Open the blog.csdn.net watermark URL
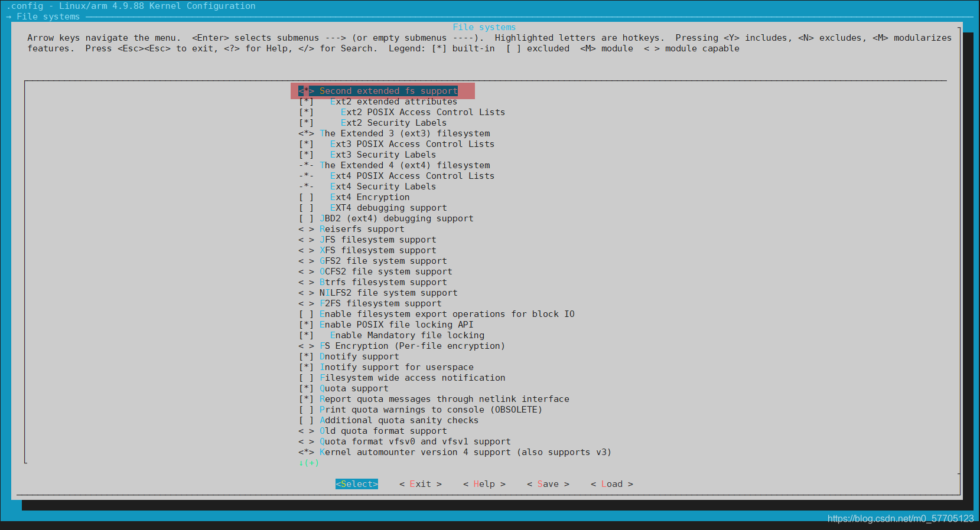 (x=900, y=519)
